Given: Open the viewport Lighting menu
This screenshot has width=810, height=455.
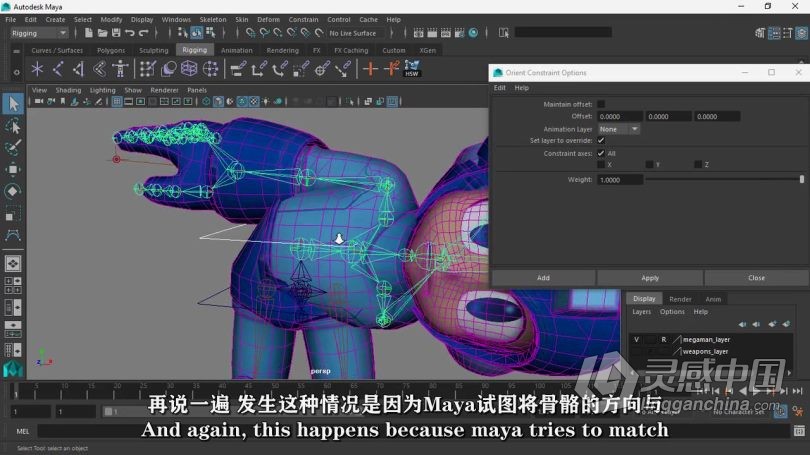Looking at the screenshot, I should pos(102,90).
